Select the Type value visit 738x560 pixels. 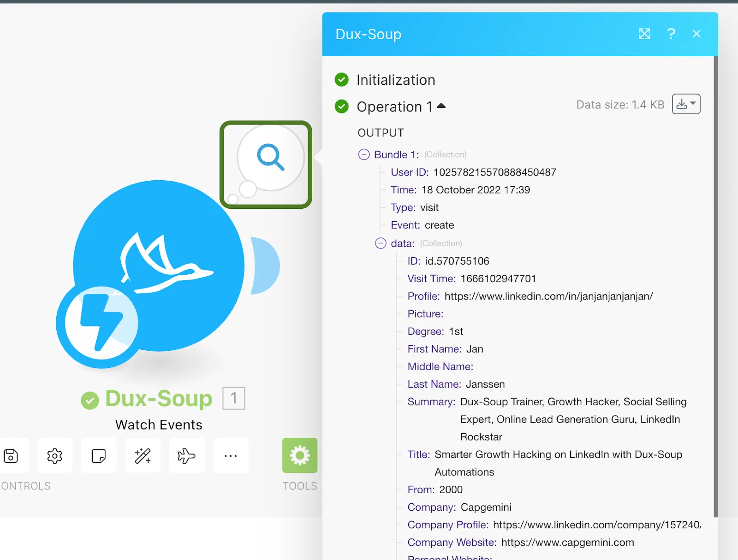point(429,207)
